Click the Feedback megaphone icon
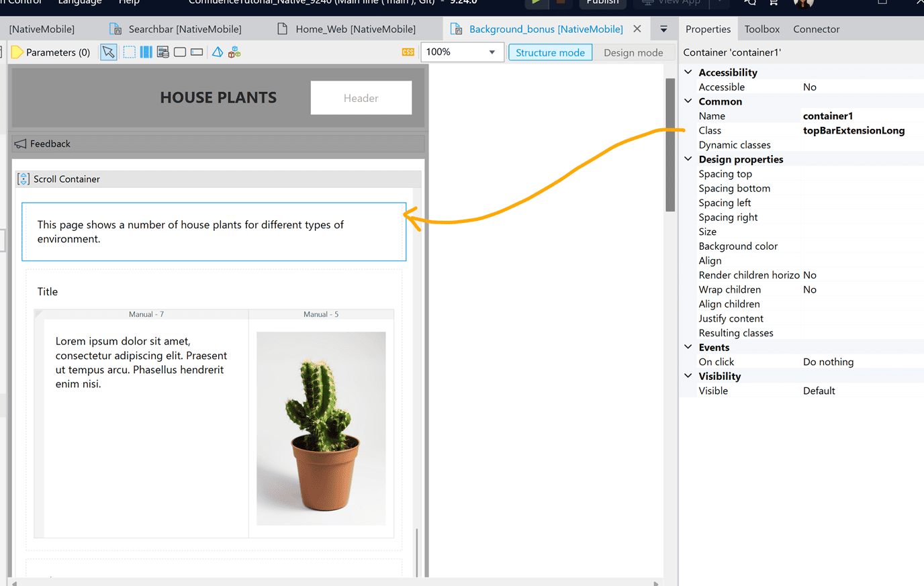Image resolution: width=924 pixels, height=586 pixels. coord(21,144)
